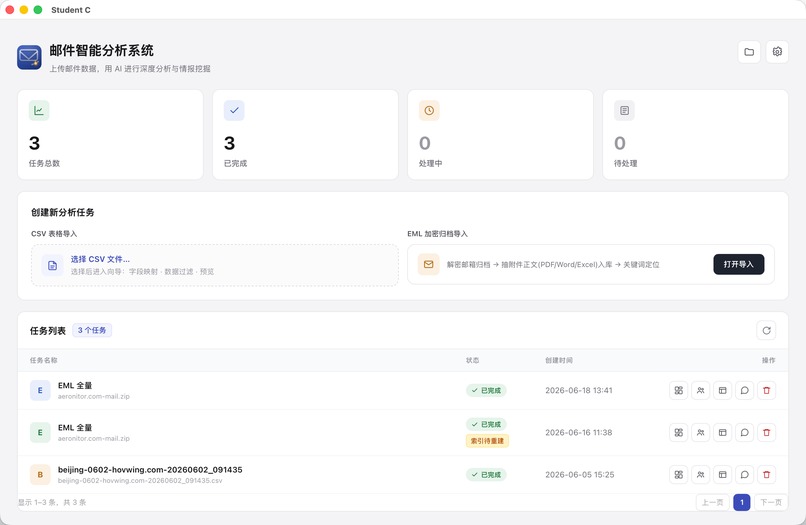Open contacts icon for the 2026-06-16 EML task
This screenshot has width=806, height=525.
pyautogui.click(x=701, y=432)
